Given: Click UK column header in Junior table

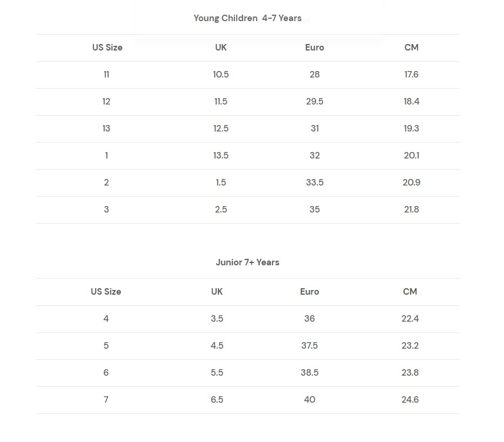Looking at the screenshot, I should (x=217, y=292).
